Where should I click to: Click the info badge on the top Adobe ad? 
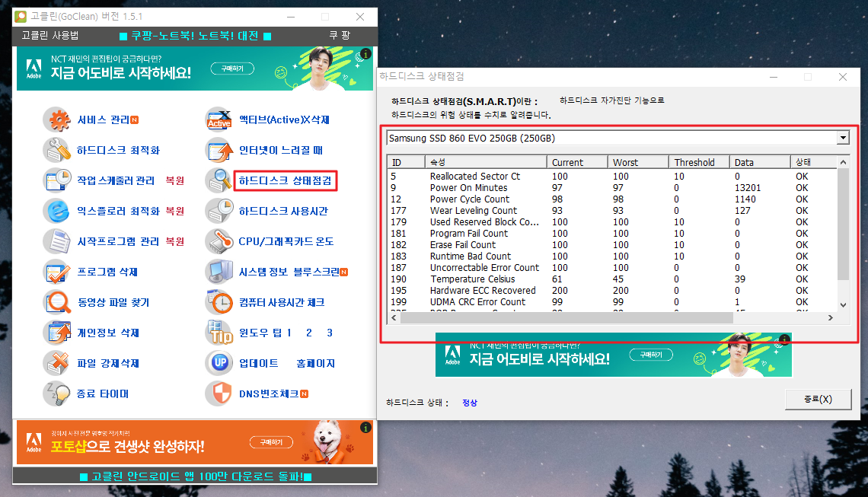[365, 54]
